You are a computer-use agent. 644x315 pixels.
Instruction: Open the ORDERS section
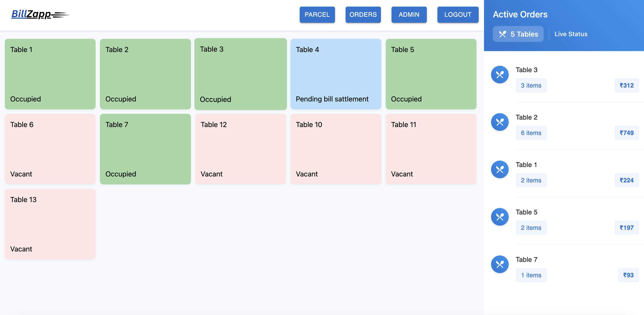point(363,15)
